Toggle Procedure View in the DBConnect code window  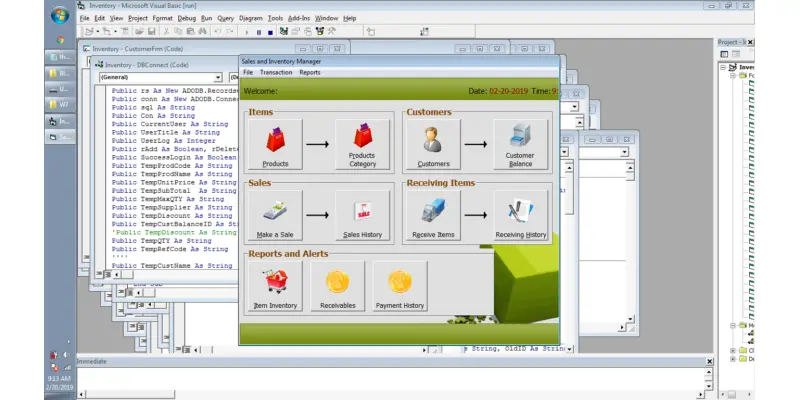(x=99, y=274)
